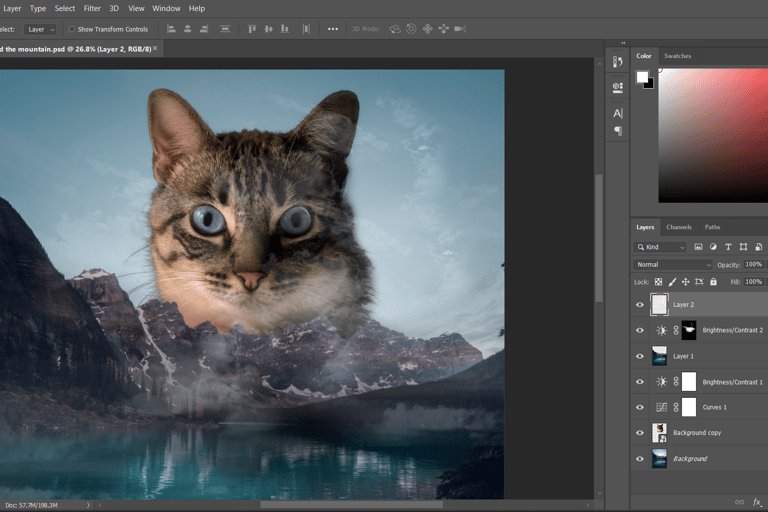This screenshot has width=768, height=512.
Task: Switch to Channels tab
Action: coord(679,227)
